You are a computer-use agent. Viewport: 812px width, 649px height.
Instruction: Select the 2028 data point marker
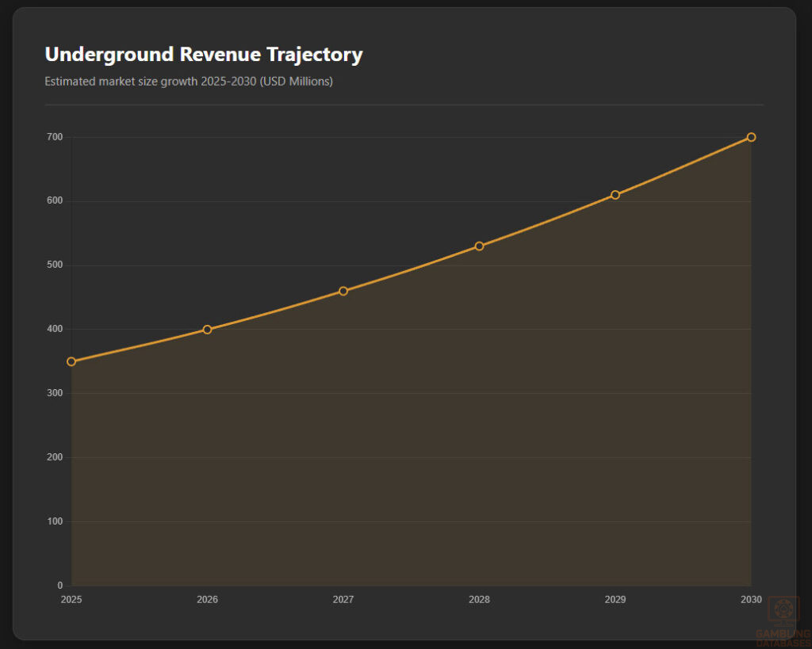[479, 246]
